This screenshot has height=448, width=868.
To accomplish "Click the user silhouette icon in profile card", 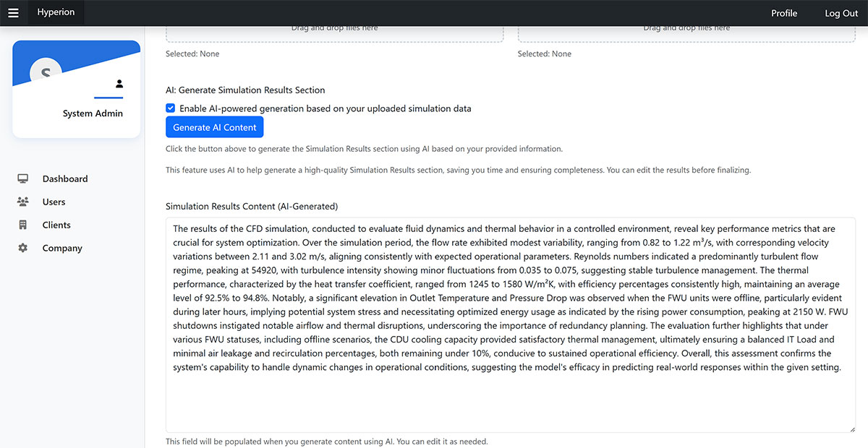I will coord(119,84).
